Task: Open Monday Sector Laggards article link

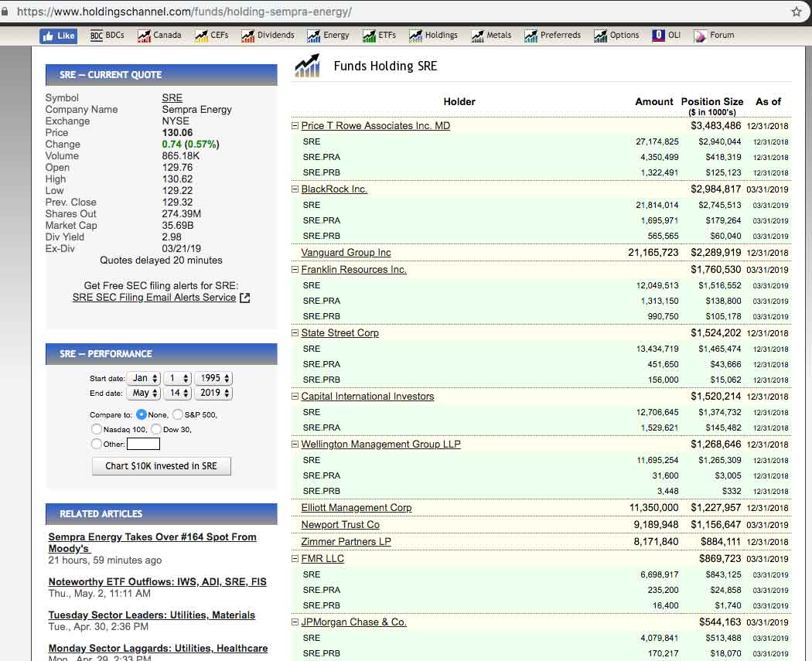Action: pos(158,648)
